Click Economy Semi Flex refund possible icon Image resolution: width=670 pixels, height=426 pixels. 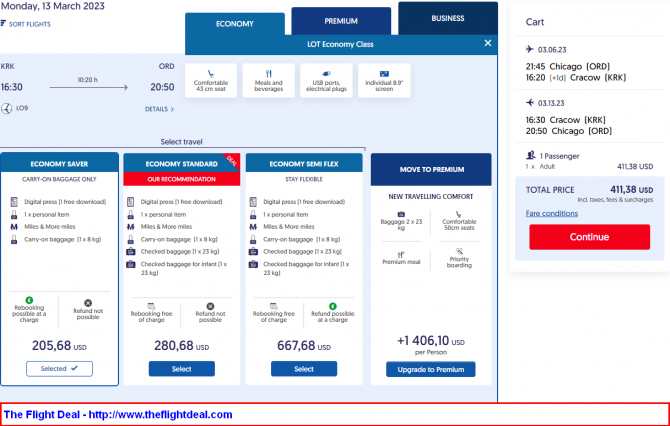(x=333, y=306)
